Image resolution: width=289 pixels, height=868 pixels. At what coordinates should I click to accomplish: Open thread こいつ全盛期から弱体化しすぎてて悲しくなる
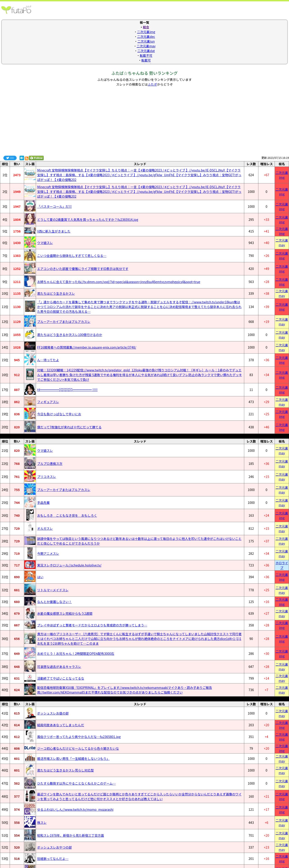[x=72, y=256]
